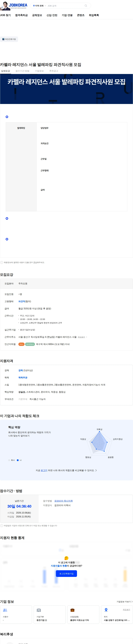This screenshot has width=133, height=644.
Task: Select the 접수기간·방법 tab
Action: tap(22, 71)
